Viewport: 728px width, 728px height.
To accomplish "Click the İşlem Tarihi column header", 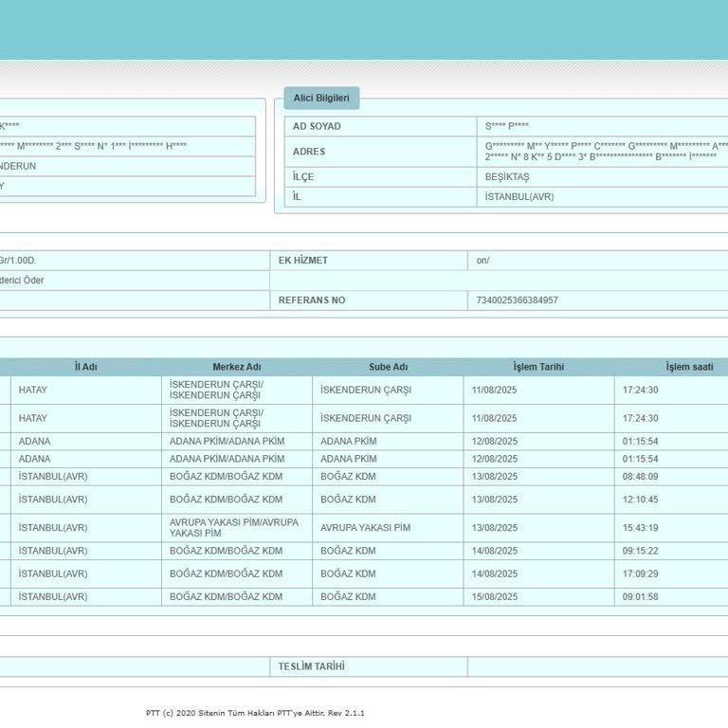I will pos(538,367).
